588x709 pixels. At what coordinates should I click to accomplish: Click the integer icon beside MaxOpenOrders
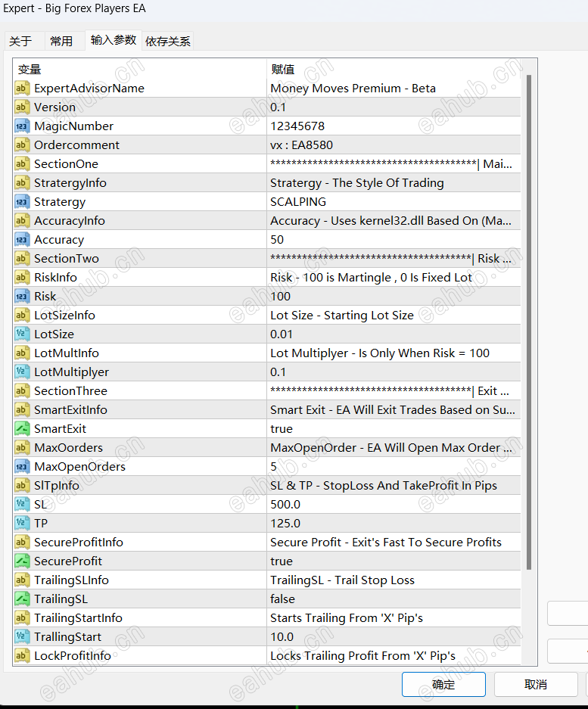coord(22,467)
